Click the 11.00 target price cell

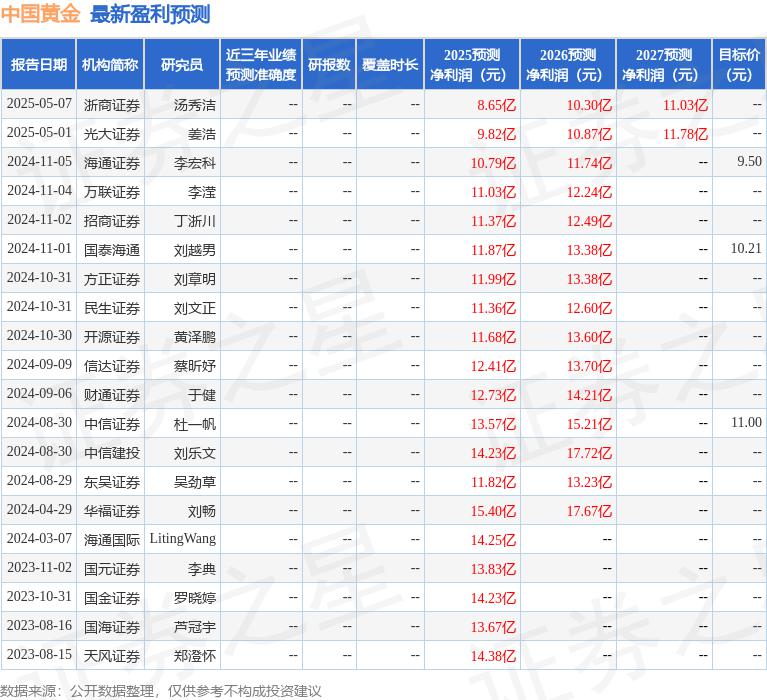[745, 423]
